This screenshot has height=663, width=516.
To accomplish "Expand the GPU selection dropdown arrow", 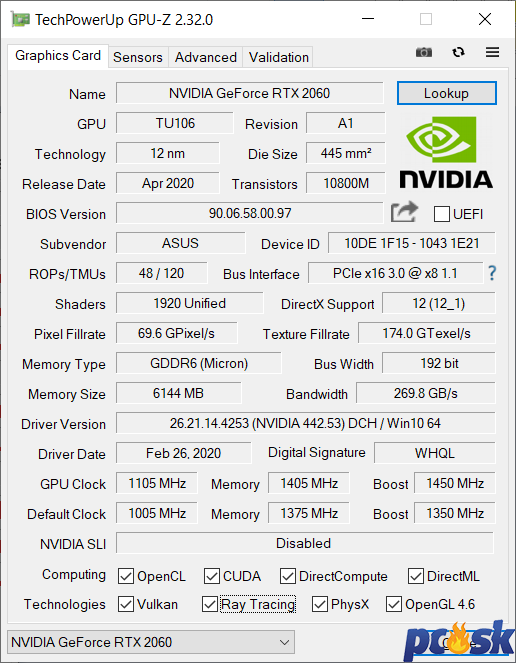I will 285,643.
